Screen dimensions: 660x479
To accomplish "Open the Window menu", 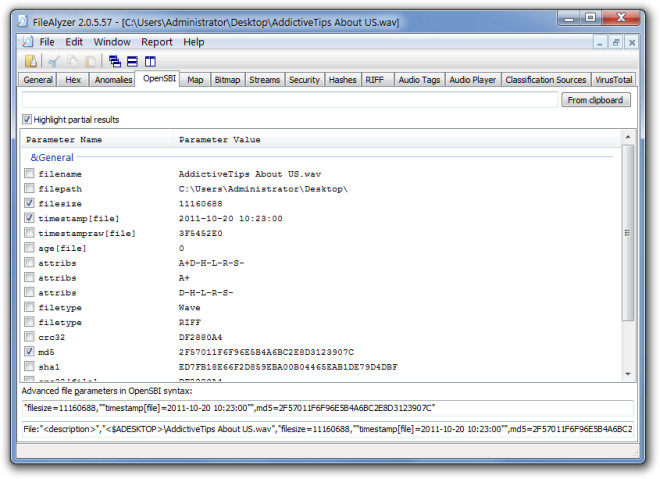I will [112, 42].
